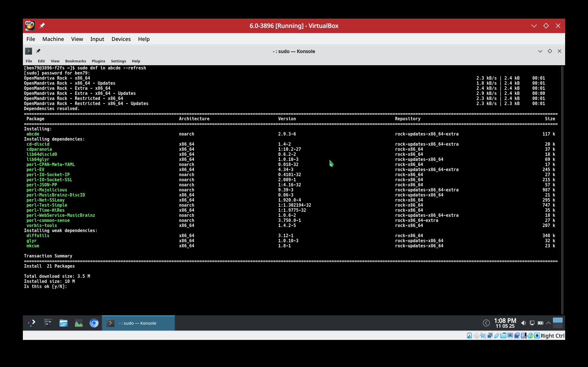This screenshot has width=588, height=367.
Task: Click the guest clipboard history circular arrow icon
Action: (486, 323)
